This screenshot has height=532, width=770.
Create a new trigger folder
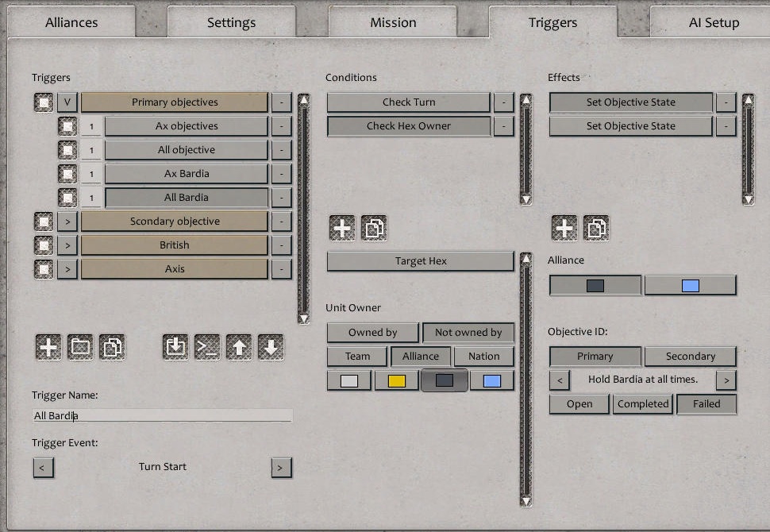(80, 347)
